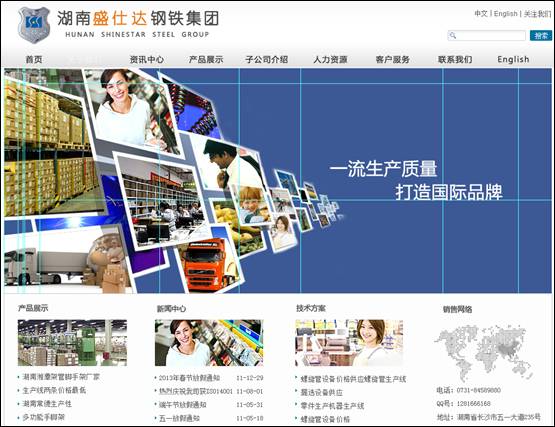Open 联系我们 navigation item
The height and width of the screenshot is (427, 555).
455,59
